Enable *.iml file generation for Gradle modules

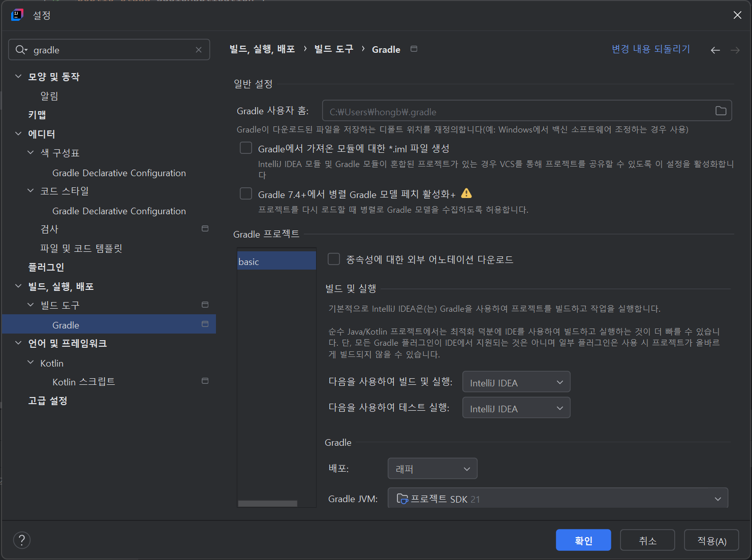coord(246,148)
